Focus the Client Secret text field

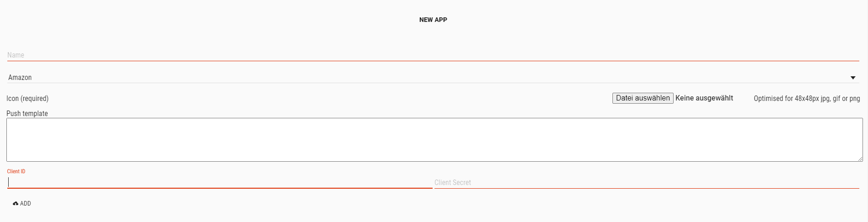[x=647, y=182]
